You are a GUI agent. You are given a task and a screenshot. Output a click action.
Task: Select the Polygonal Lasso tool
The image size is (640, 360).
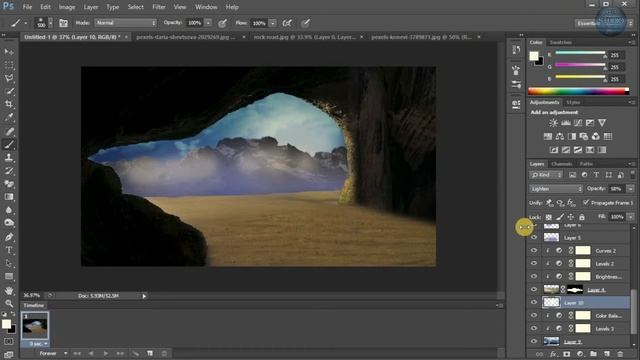[9, 78]
